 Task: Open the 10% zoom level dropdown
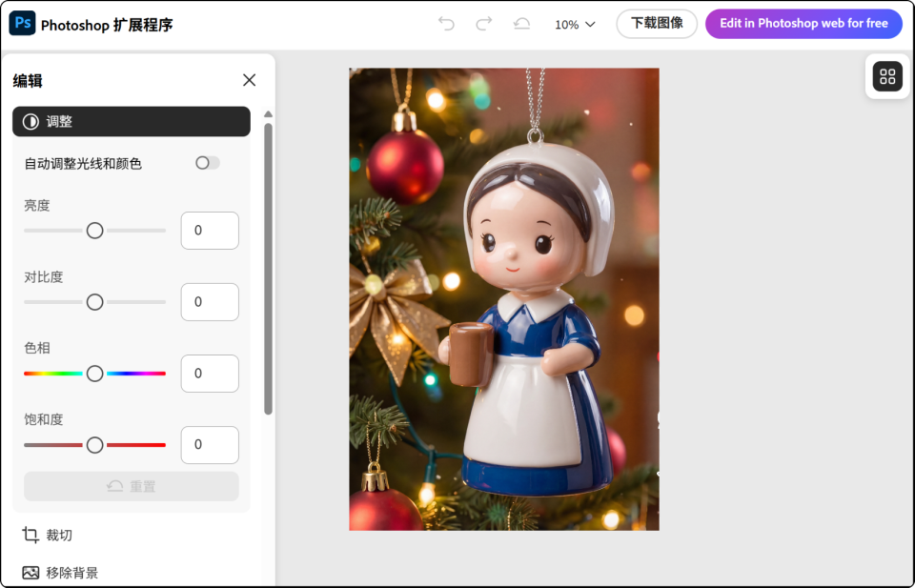pyautogui.click(x=575, y=25)
